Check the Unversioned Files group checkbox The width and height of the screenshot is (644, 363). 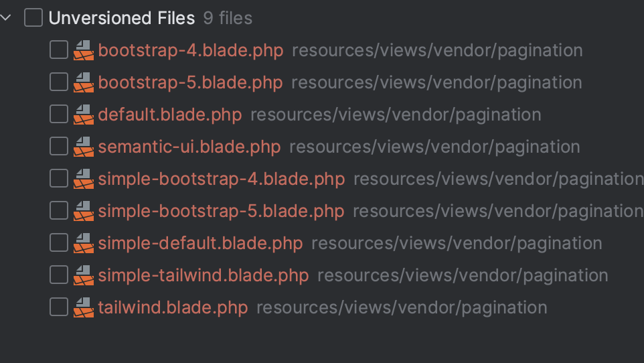tap(33, 17)
